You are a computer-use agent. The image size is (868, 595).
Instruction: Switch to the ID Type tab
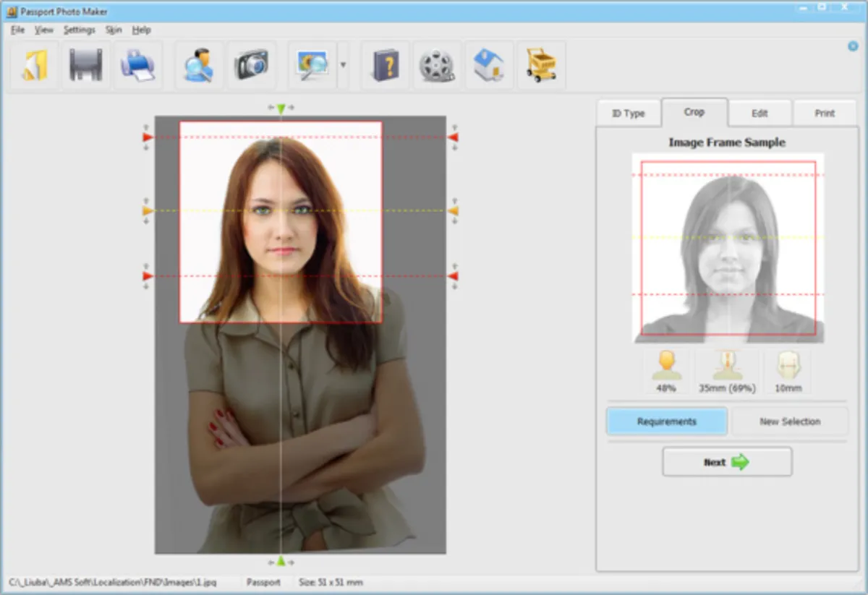pos(628,114)
